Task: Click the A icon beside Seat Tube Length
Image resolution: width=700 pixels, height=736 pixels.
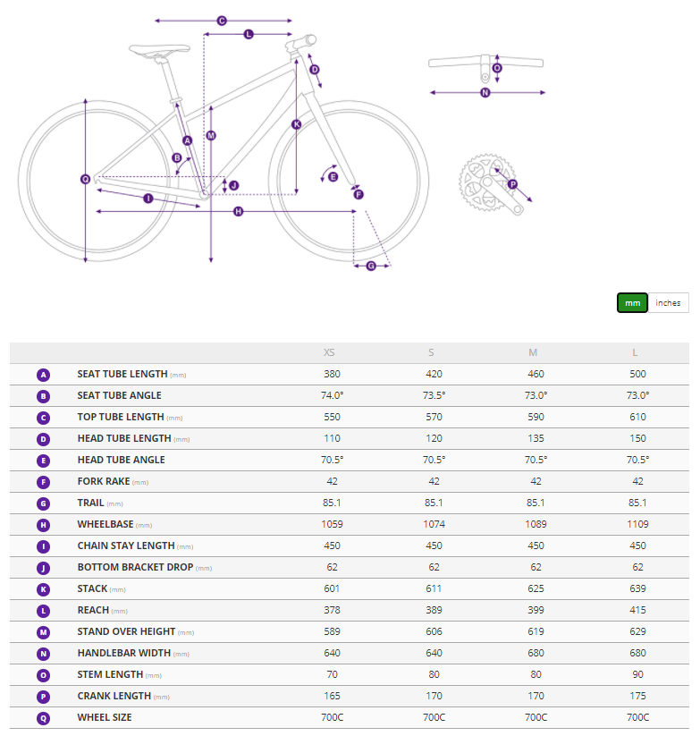Action: click(44, 375)
